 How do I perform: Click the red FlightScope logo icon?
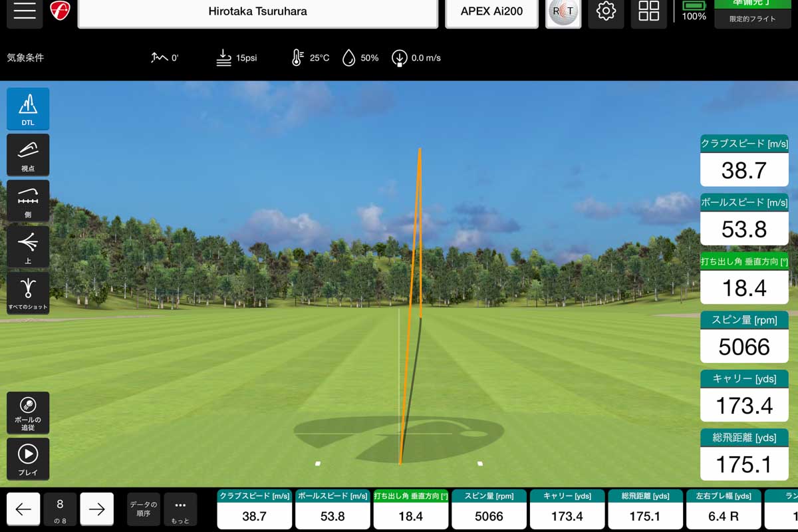[60, 12]
